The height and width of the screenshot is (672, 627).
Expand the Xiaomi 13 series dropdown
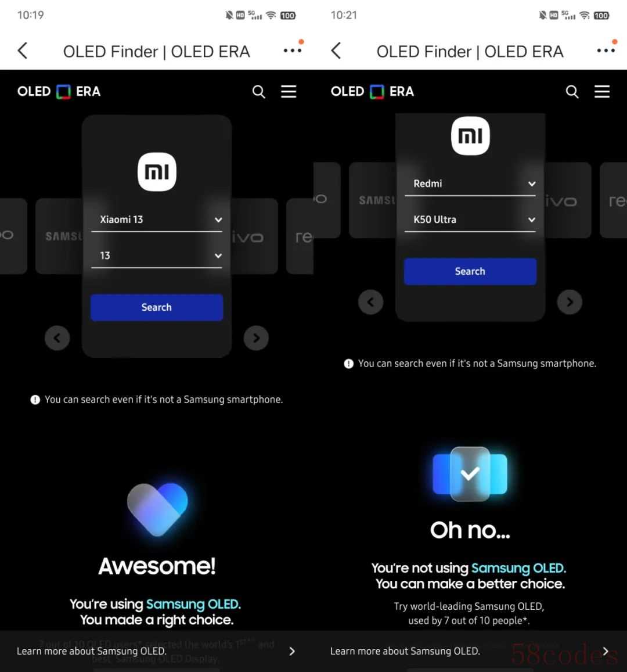[157, 220]
